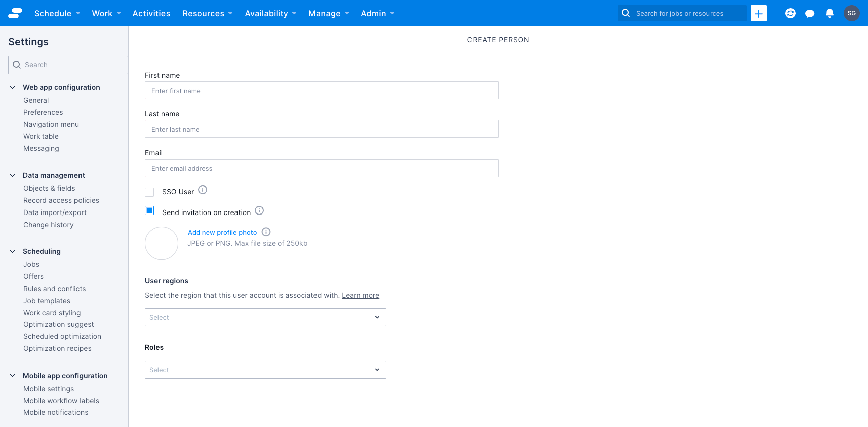Screen dimensions: 868x427
Task: Open the Resources menu
Action: coord(207,13)
